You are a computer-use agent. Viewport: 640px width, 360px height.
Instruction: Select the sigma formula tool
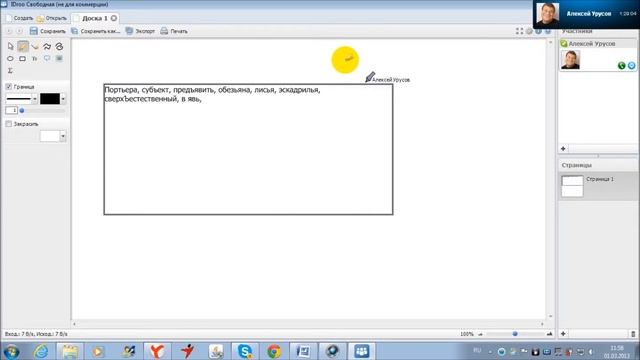(11, 71)
